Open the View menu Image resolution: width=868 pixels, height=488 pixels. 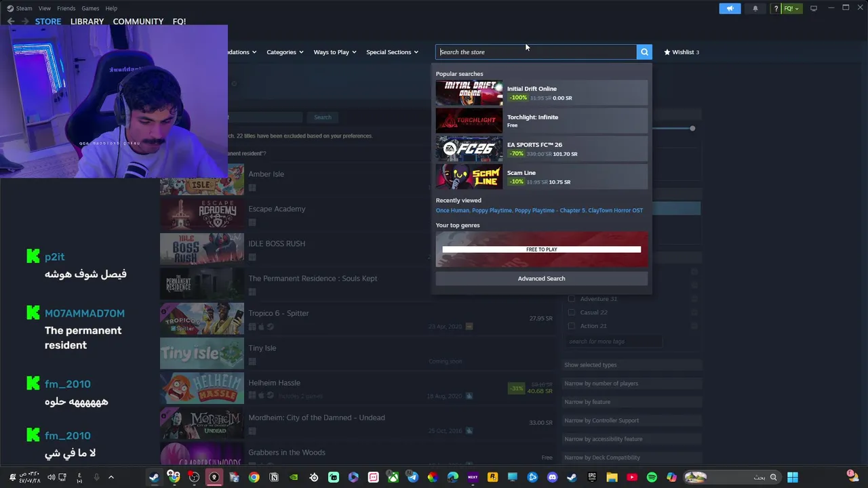click(45, 8)
